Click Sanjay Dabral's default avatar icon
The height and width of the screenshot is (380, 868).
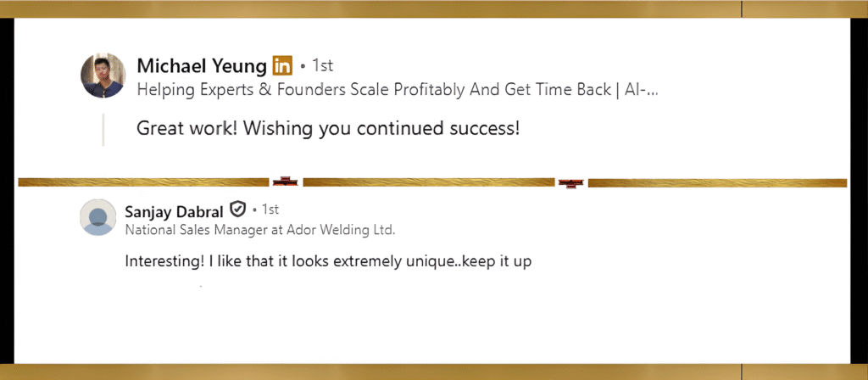(98, 217)
